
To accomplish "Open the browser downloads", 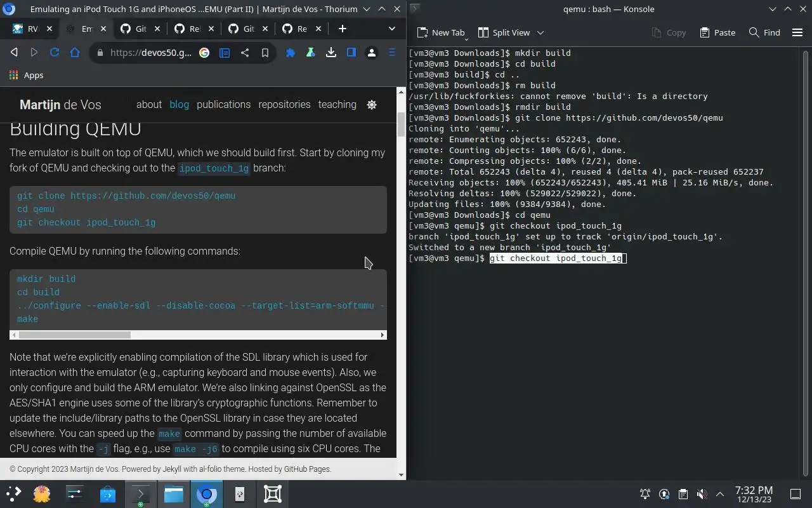I will click(331, 53).
